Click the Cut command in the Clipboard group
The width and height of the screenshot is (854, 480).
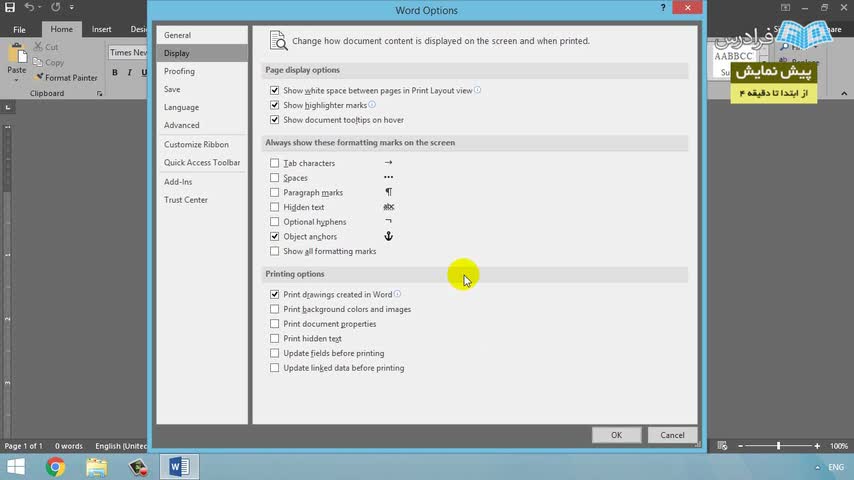click(46, 47)
